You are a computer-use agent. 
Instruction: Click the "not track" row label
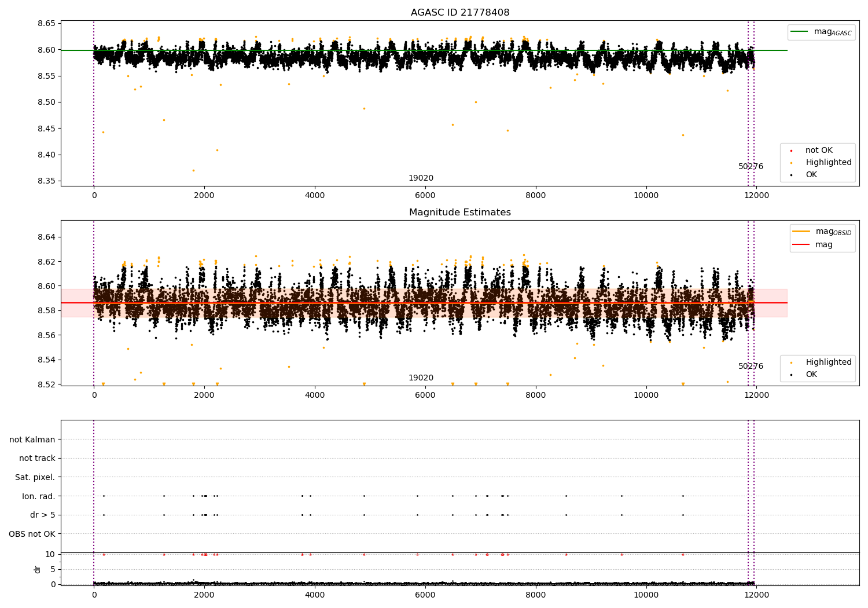(x=37, y=459)
